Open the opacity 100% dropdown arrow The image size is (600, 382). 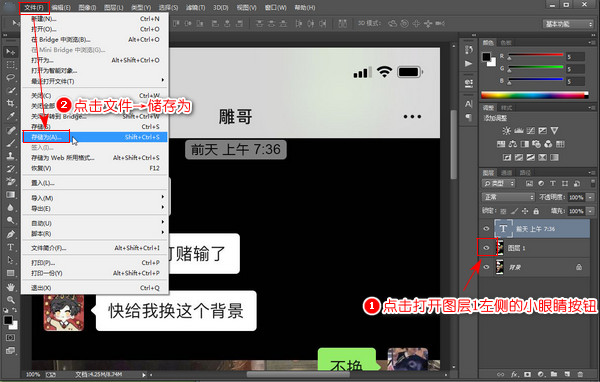pyautogui.click(x=590, y=197)
